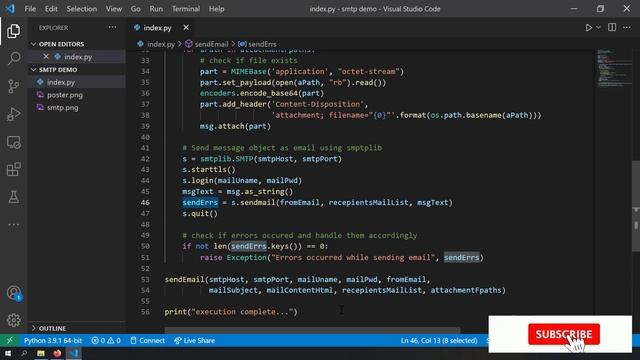Screen dimensions: 640x360
Task: Open Explorer views and more actions menu
Action: pos(112,28)
